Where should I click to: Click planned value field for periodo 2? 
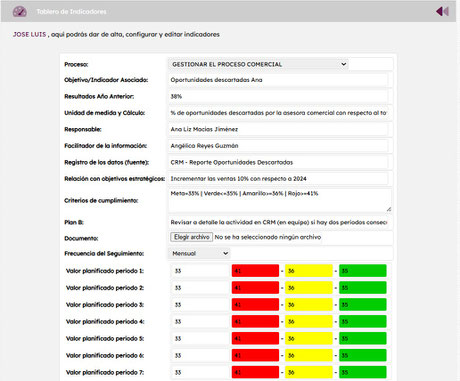pos(200,288)
